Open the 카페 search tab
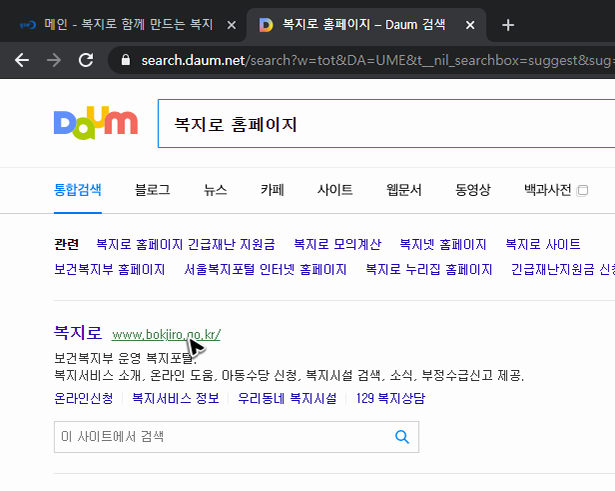Image resolution: width=615 pixels, height=491 pixels. point(272,190)
